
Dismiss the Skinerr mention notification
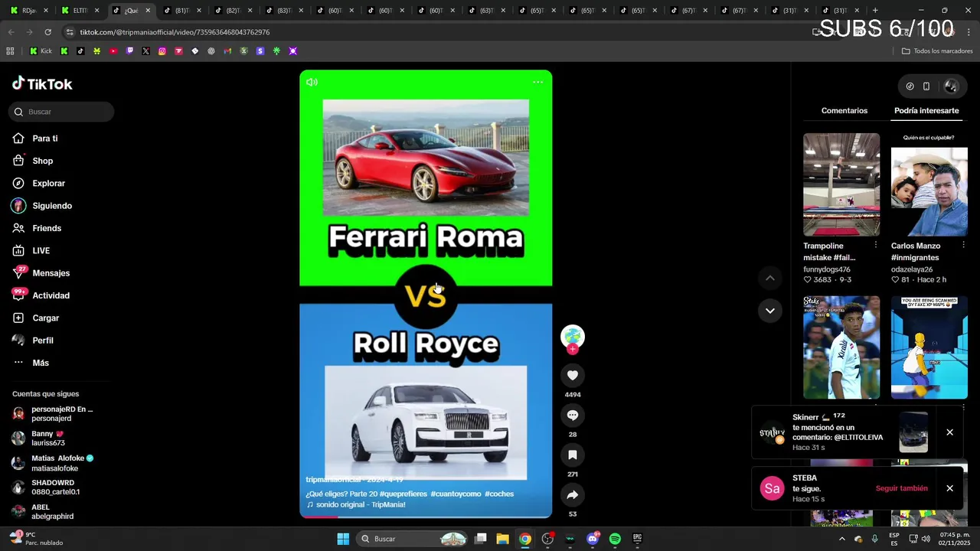point(949,432)
